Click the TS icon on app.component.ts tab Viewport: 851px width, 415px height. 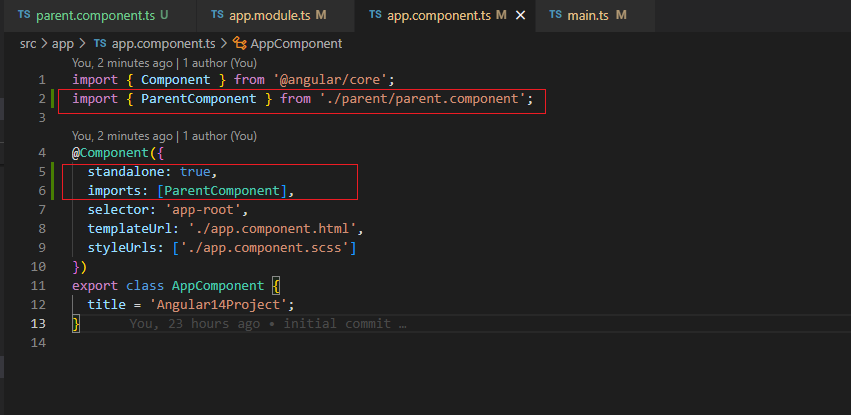[375, 16]
